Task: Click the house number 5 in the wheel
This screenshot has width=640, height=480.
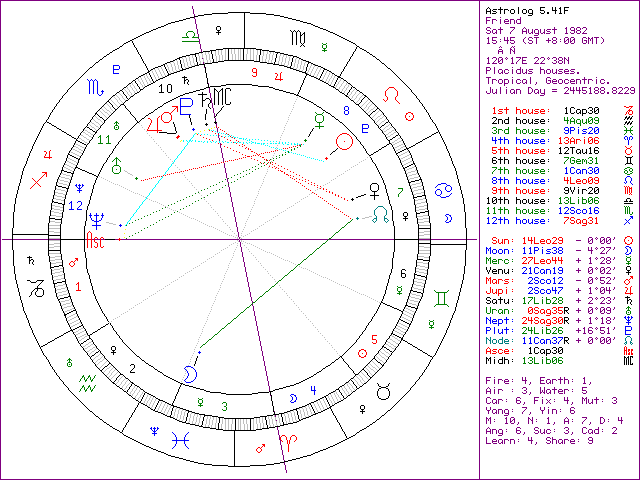Action: click(373, 339)
